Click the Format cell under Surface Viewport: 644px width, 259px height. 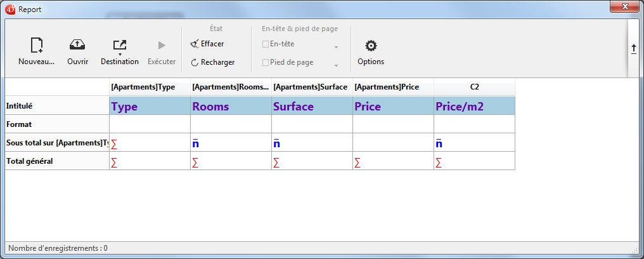312,124
